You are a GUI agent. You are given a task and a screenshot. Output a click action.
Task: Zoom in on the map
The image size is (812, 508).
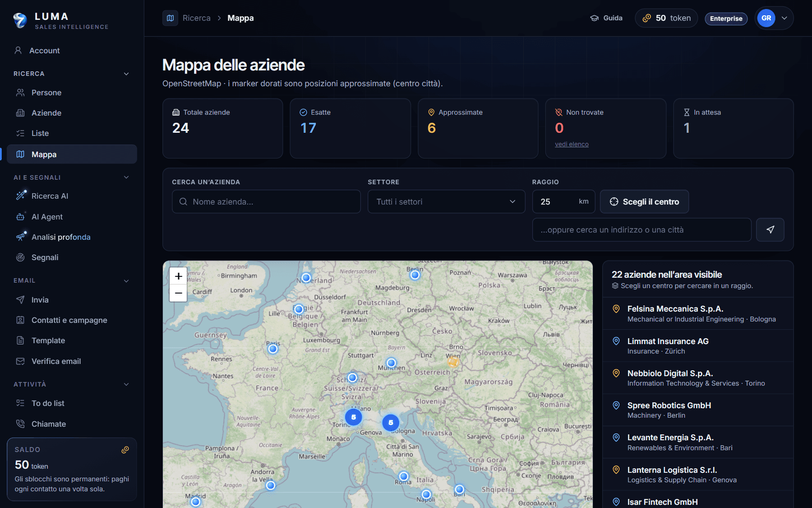click(x=179, y=276)
